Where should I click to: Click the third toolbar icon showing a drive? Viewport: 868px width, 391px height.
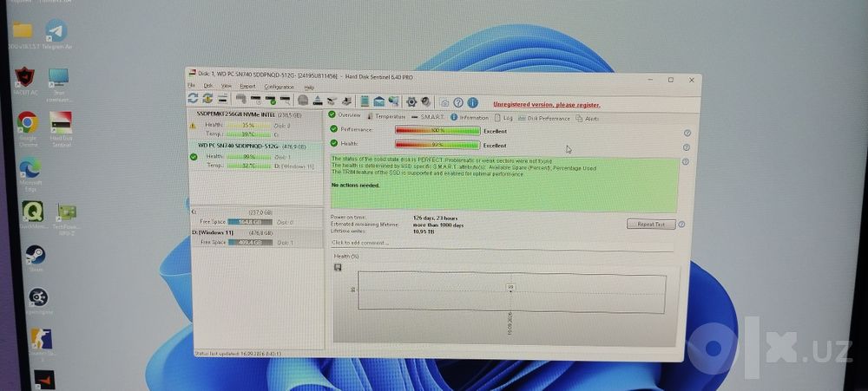click(x=222, y=99)
